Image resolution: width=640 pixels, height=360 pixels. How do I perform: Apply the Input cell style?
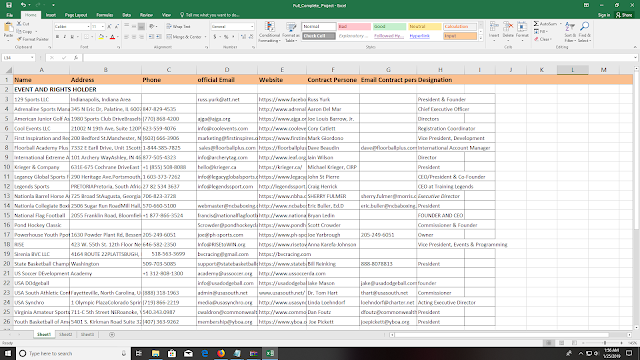coord(460,36)
